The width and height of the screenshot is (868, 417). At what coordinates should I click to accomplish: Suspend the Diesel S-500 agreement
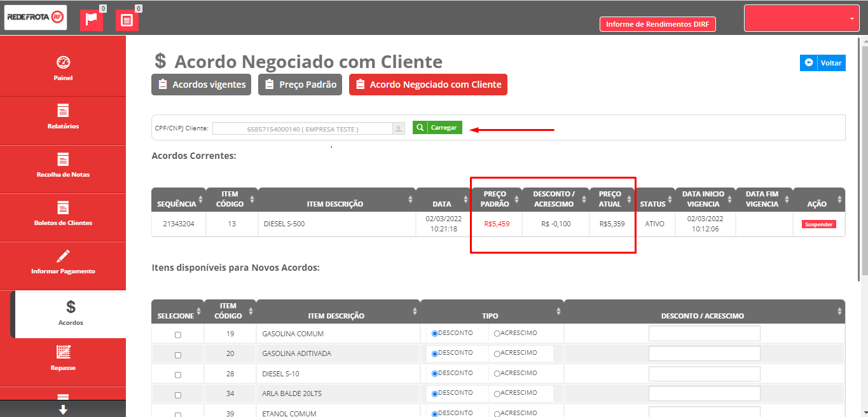pyautogui.click(x=819, y=224)
